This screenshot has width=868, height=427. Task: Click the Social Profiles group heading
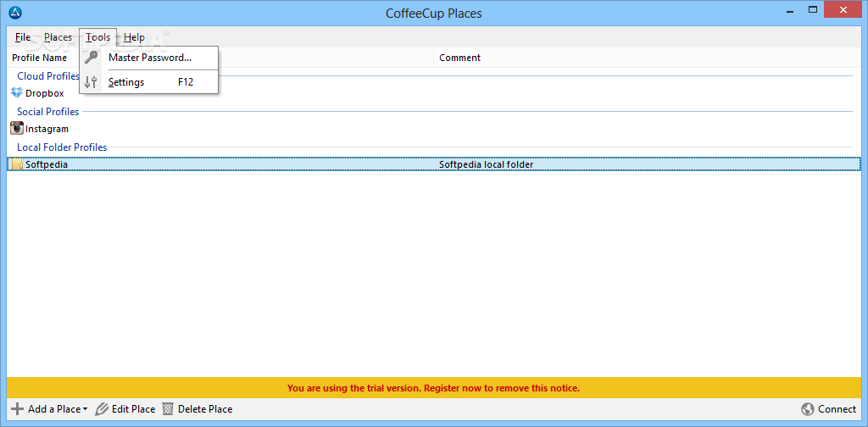[x=48, y=112]
